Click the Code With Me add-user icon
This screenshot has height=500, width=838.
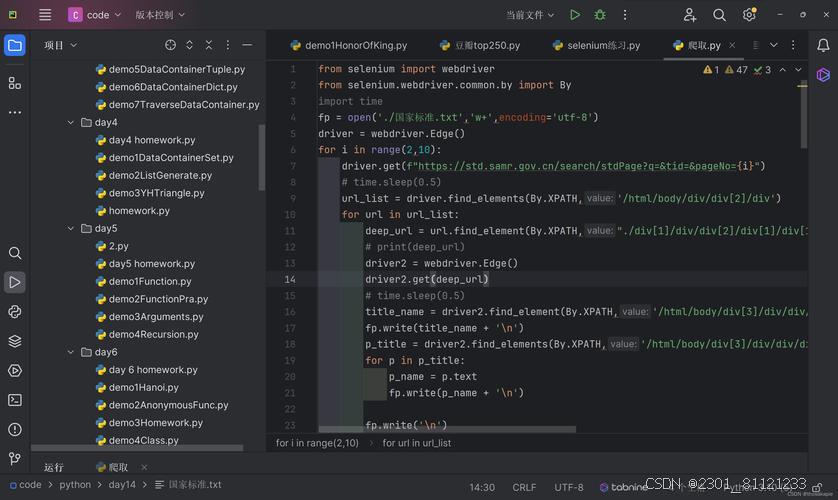point(690,15)
